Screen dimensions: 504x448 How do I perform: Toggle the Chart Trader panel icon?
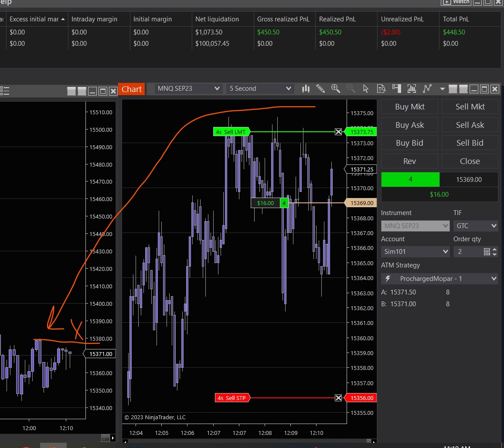(396, 89)
